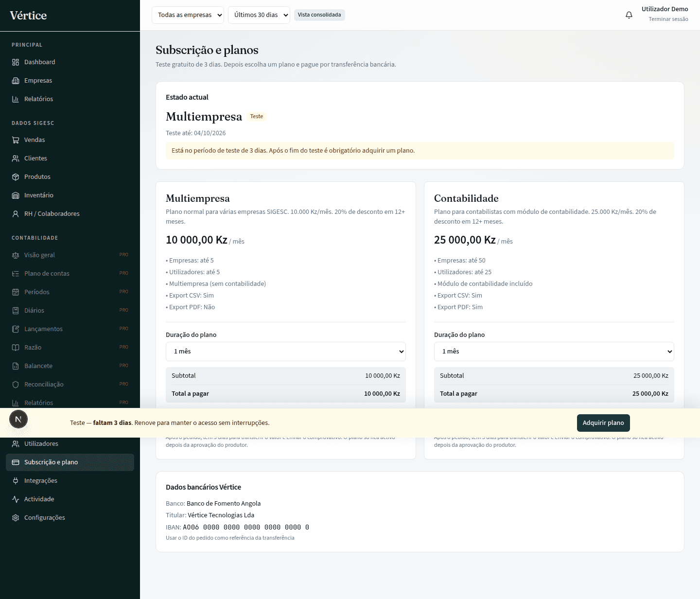Image resolution: width=700 pixels, height=599 pixels.
Task: Open the Empresas building icon
Action: point(16,81)
